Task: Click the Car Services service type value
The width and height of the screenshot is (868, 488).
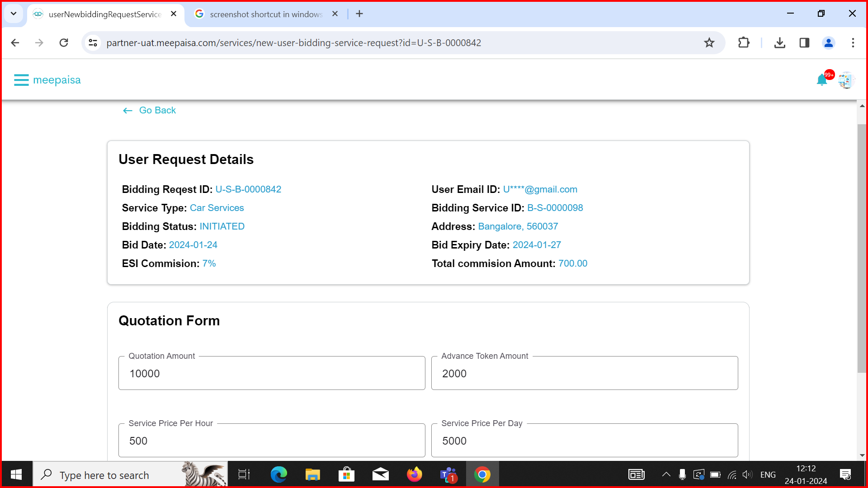Action: [x=217, y=208]
